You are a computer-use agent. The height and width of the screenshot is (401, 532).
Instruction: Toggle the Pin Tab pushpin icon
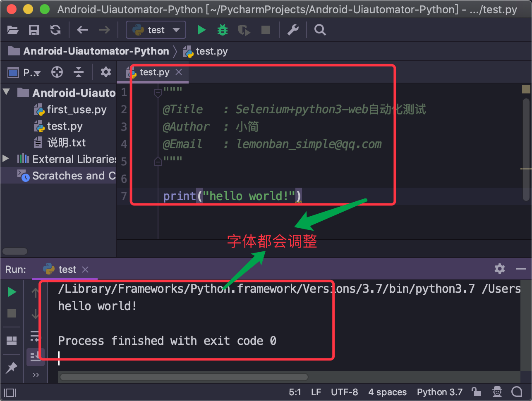(12, 367)
